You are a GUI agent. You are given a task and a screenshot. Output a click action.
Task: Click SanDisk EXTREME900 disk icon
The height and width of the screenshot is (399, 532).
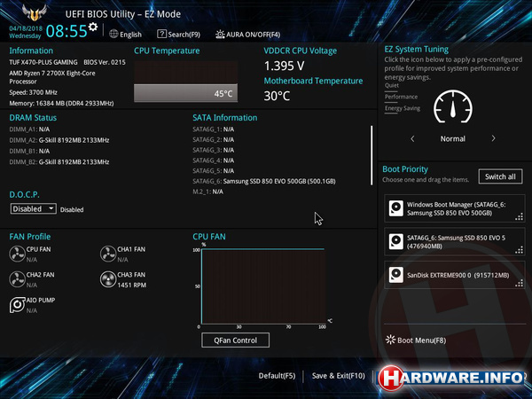point(396,275)
